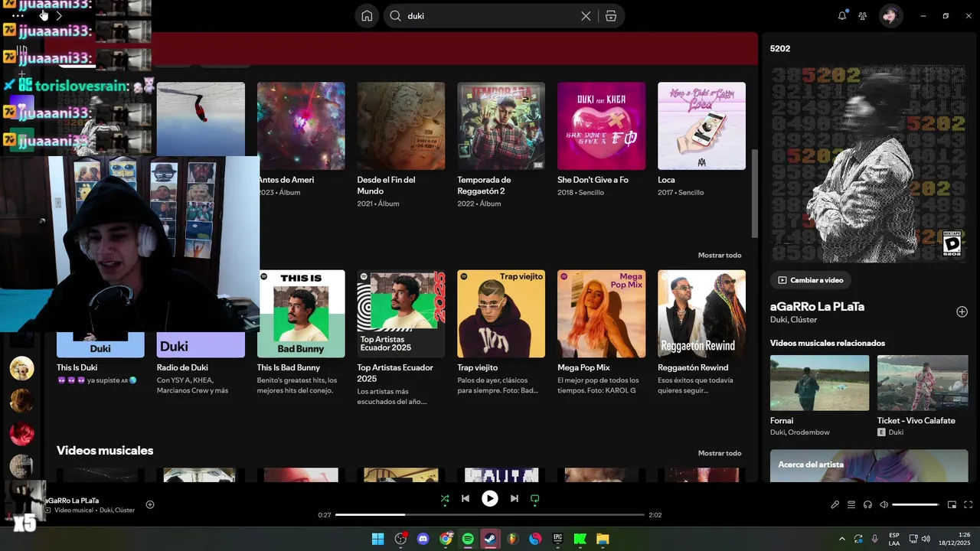Click the Spotify taskbar icon

[468, 539]
